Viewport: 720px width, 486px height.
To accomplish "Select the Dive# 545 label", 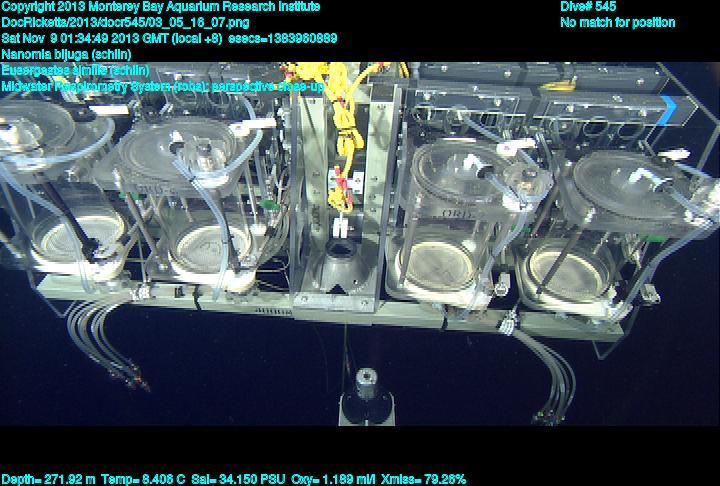I will pos(588,7).
